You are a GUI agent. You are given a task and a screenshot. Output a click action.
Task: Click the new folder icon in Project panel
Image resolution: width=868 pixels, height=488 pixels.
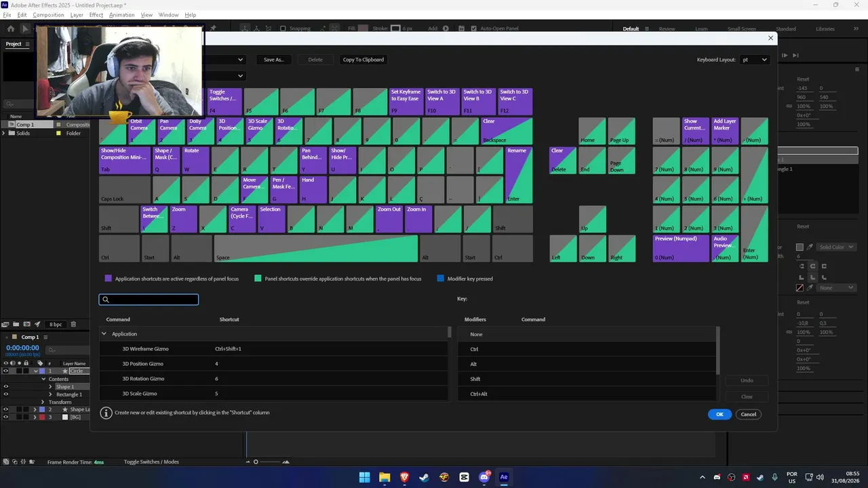coord(16,325)
